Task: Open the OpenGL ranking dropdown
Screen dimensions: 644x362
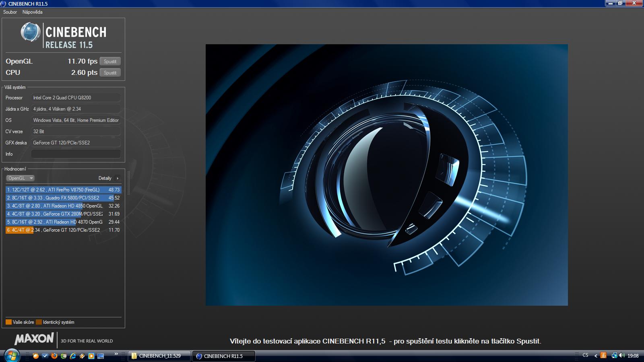Action: click(x=20, y=178)
